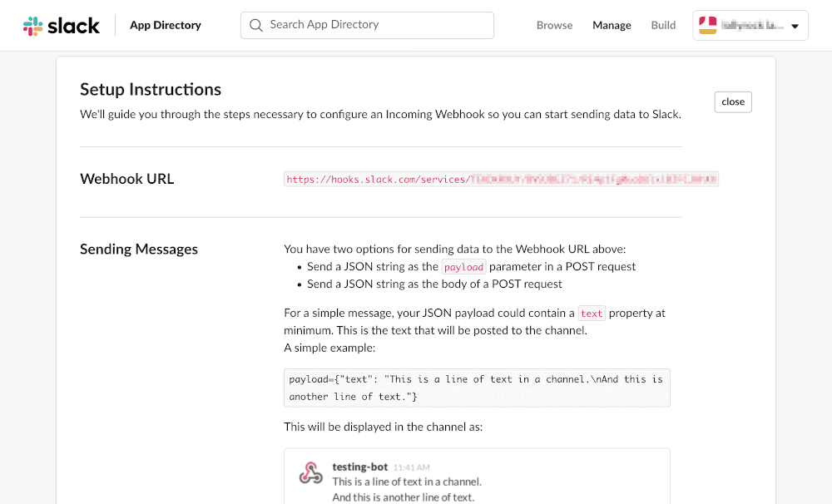
Task: Click the text code label
Action: click(x=591, y=313)
